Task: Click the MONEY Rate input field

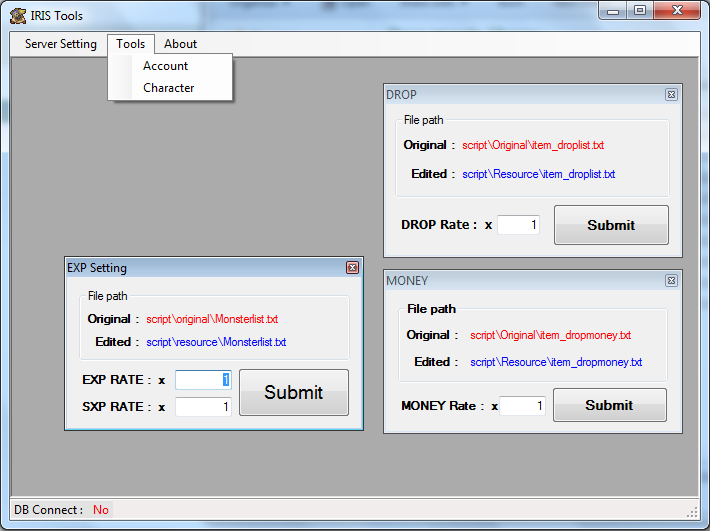Action: click(523, 406)
